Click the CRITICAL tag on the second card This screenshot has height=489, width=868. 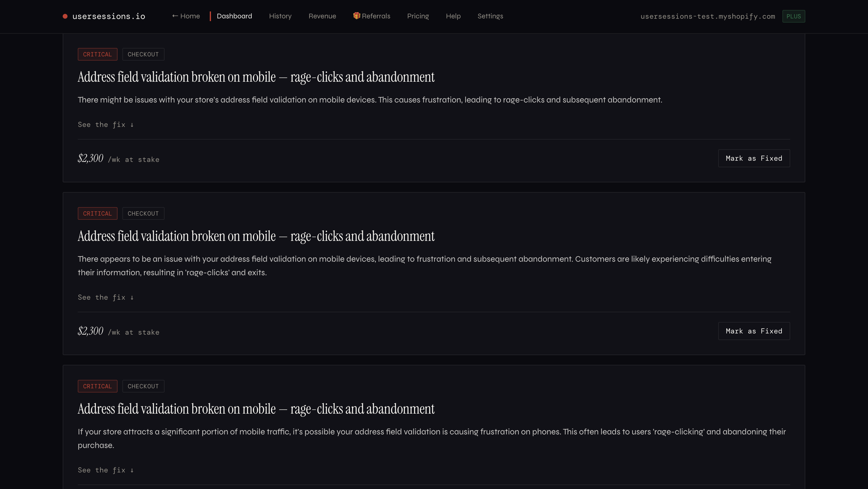pyautogui.click(x=97, y=213)
